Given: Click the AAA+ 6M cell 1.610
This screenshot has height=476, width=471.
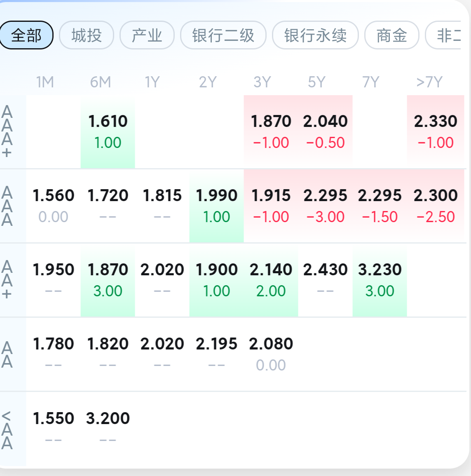Looking at the screenshot, I should pyautogui.click(x=108, y=131).
